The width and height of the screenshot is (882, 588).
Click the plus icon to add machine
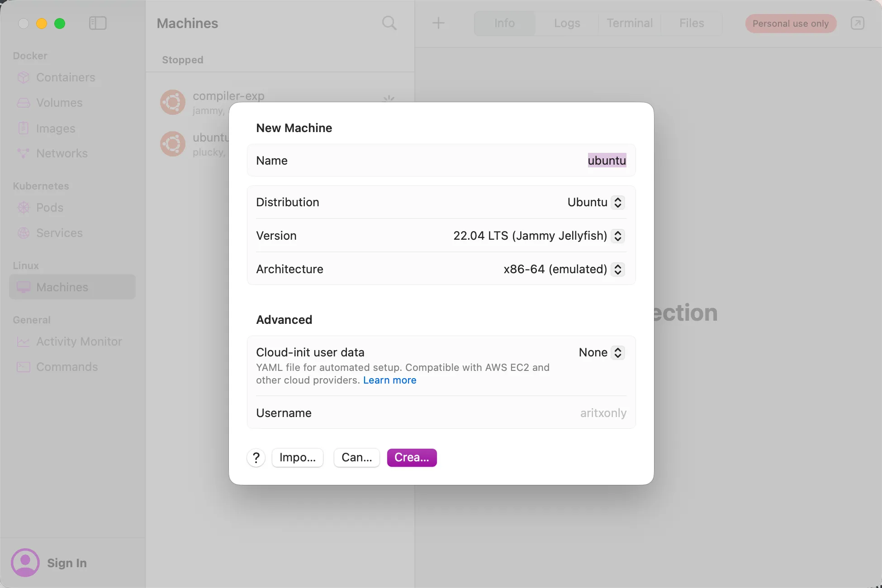click(438, 23)
